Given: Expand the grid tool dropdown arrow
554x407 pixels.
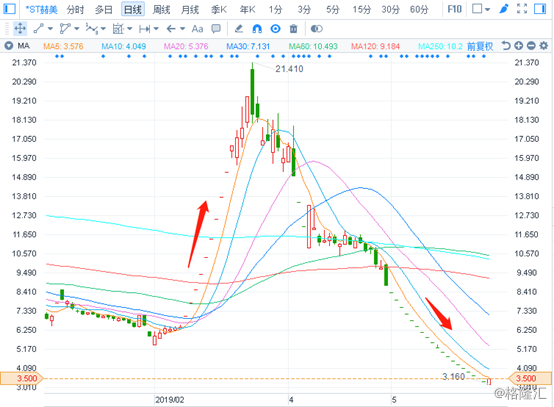Looking at the screenshot, I should point(129,29).
